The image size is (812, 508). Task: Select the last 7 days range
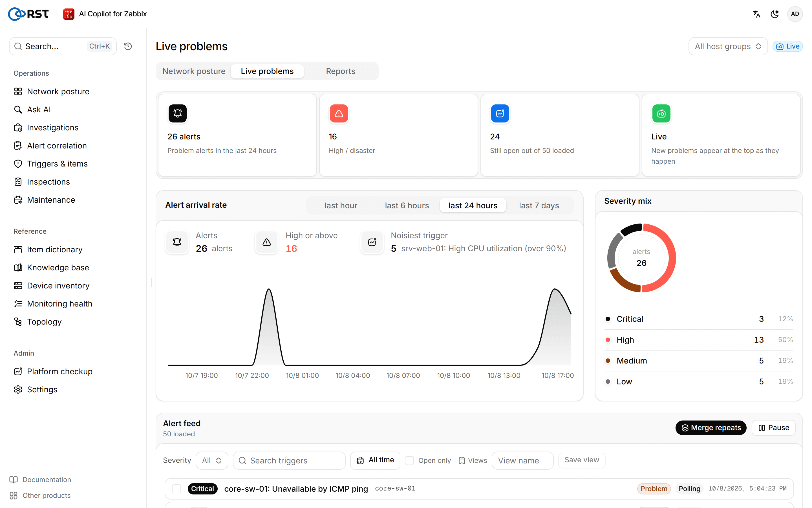(x=539, y=205)
